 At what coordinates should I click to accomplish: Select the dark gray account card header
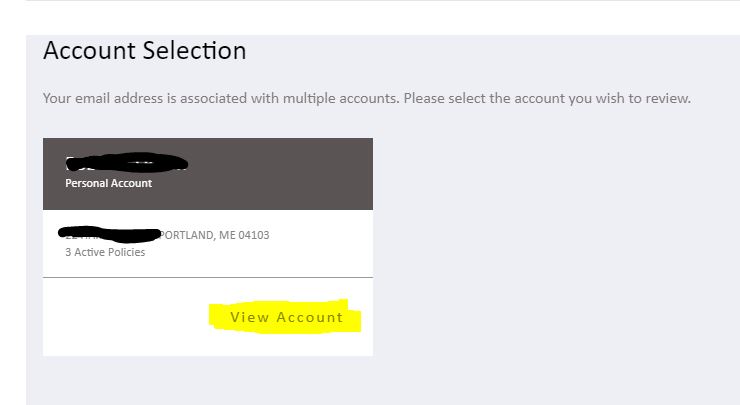click(208, 174)
